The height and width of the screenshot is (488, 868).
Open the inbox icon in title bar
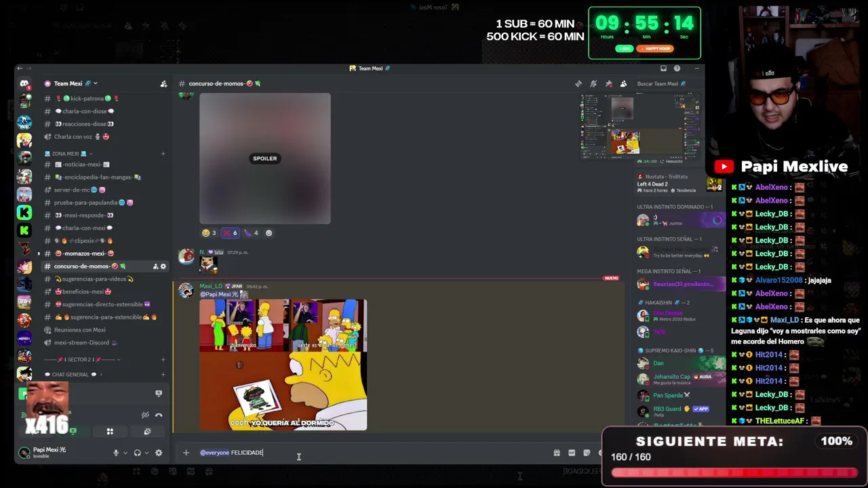click(663, 68)
